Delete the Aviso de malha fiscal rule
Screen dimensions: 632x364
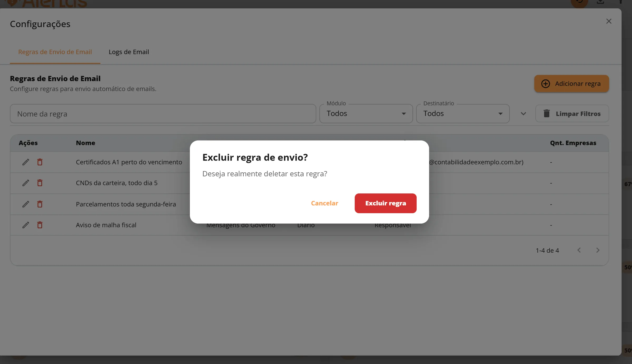coord(40,225)
